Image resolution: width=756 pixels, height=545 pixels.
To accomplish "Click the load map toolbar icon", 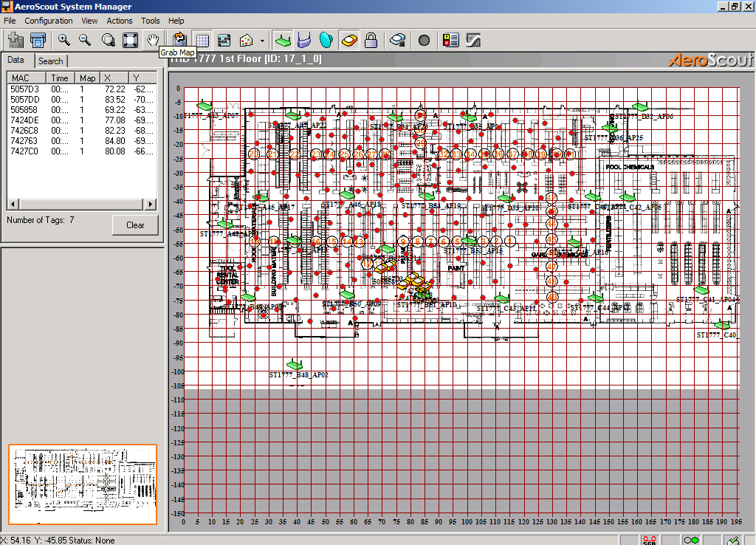I will (16, 40).
